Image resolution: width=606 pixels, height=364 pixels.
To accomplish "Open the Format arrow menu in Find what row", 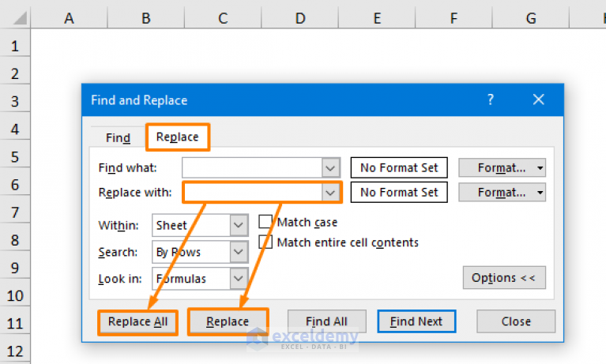I will click(540, 168).
